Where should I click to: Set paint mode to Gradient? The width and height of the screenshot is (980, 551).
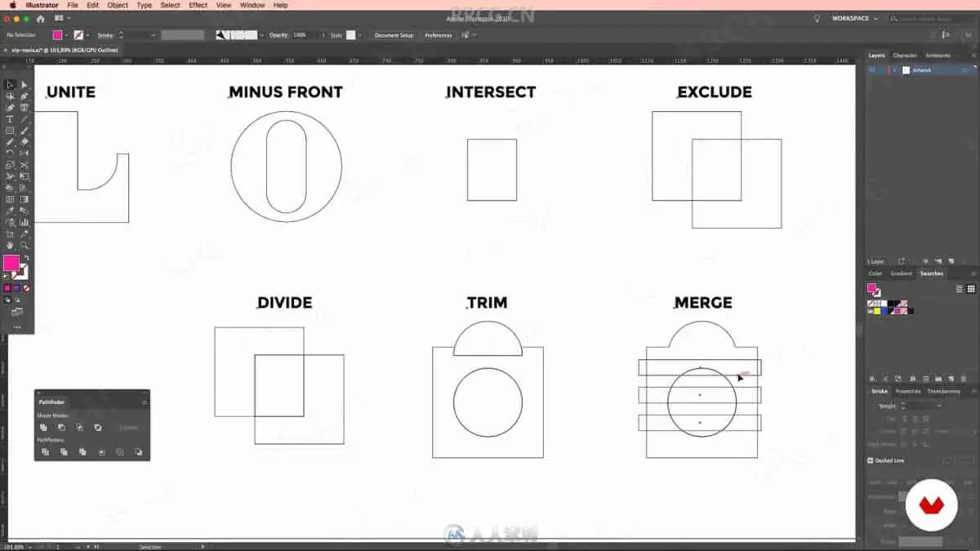tap(17, 288)
